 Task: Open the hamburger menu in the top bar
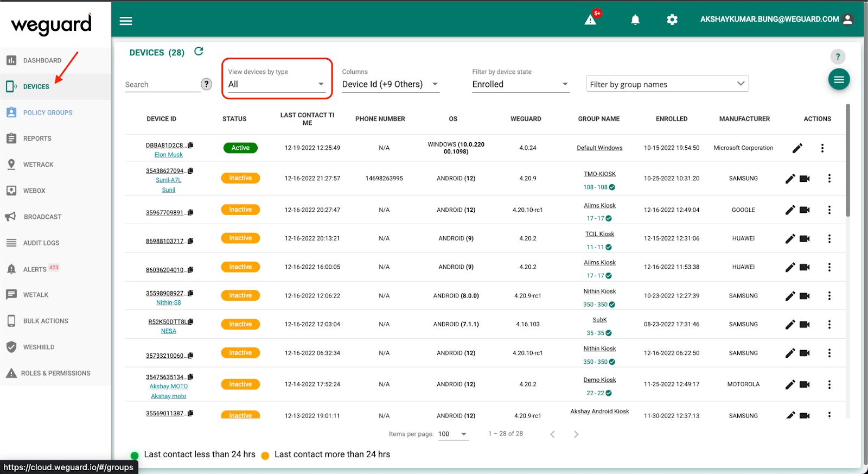pos(126,21)
